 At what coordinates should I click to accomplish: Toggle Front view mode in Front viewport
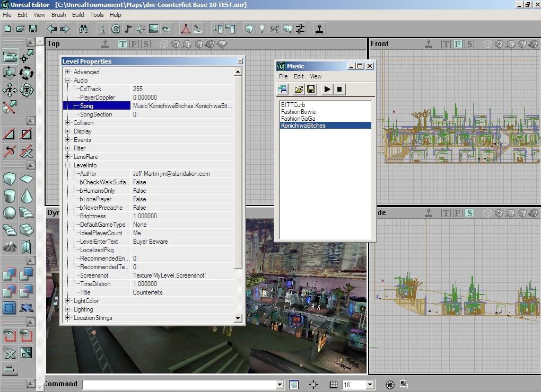tap(457, 44)
